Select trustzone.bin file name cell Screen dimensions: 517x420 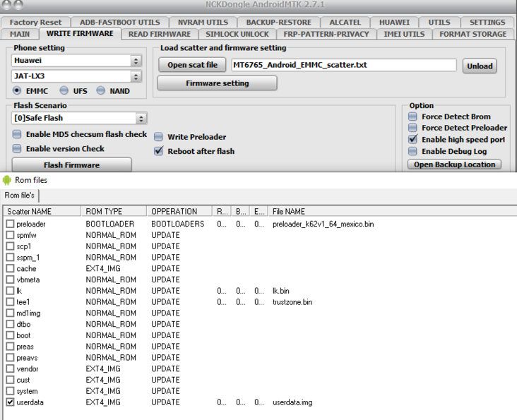[292, 302]
